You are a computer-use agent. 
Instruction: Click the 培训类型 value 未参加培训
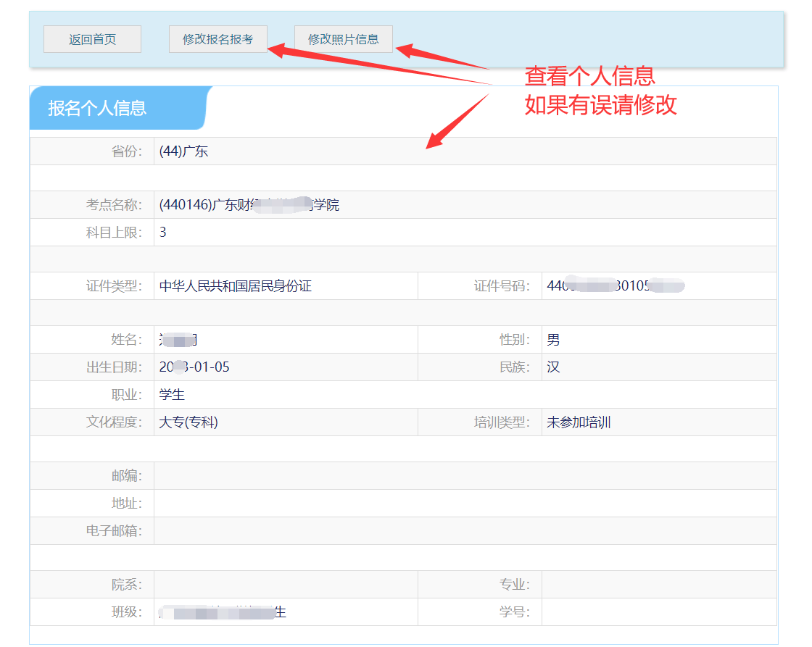click(579, 422)
